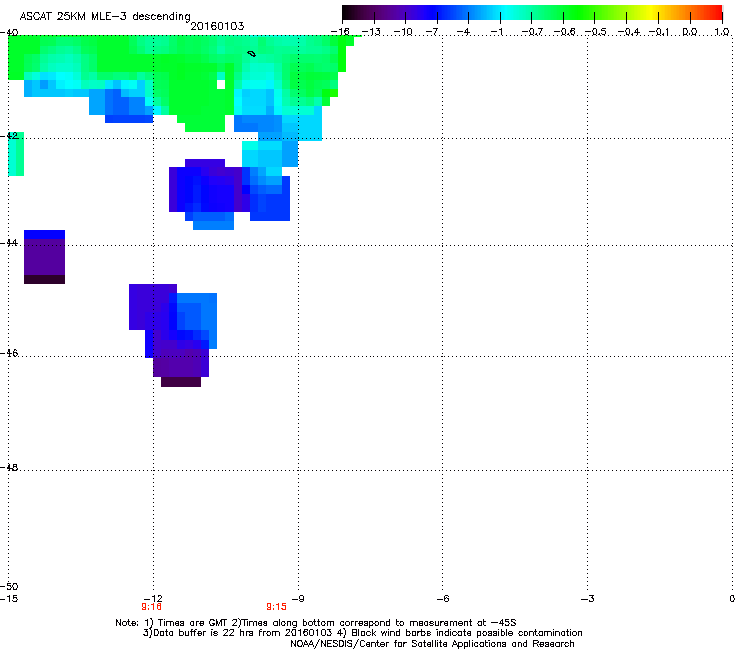740x650 pixels.
Task: Click the latitude axis label "-44"
Action: (9, 243)
